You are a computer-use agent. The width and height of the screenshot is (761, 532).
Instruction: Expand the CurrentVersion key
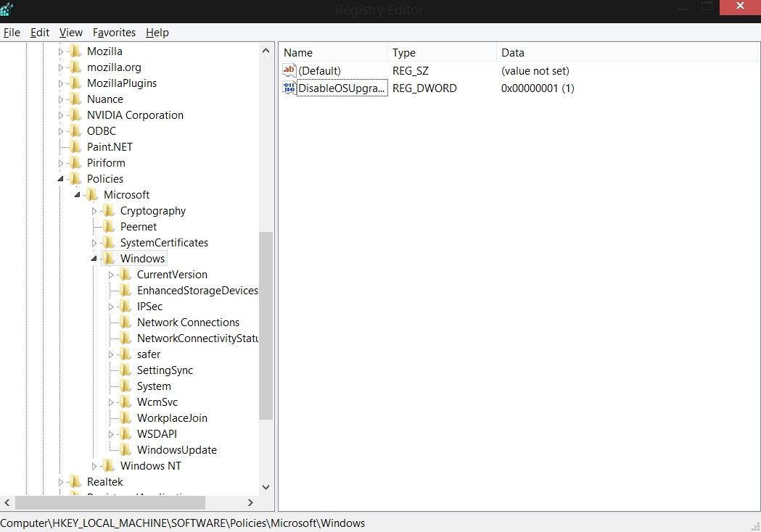point(111,275)
